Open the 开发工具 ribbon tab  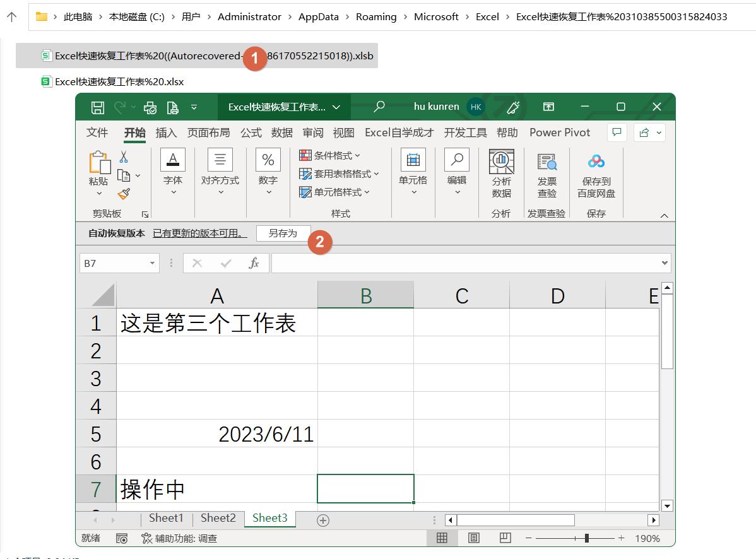[465, 132]
